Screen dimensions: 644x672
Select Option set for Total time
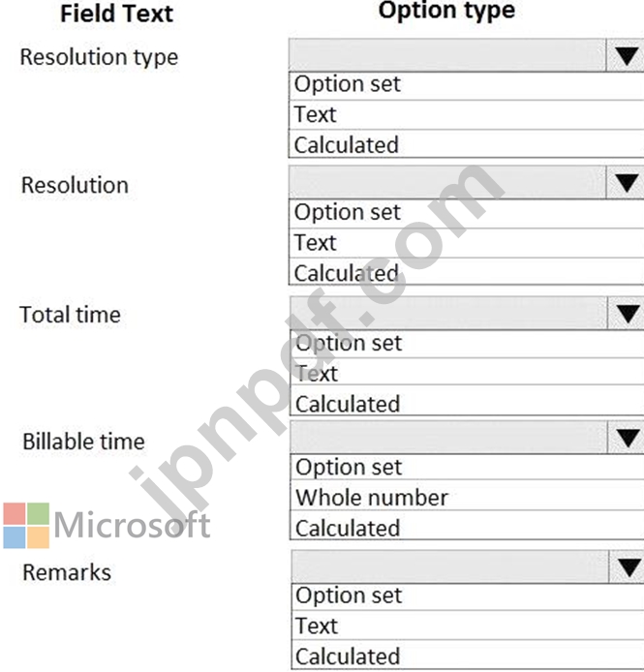pyautogui.click(x=468, y=344)
